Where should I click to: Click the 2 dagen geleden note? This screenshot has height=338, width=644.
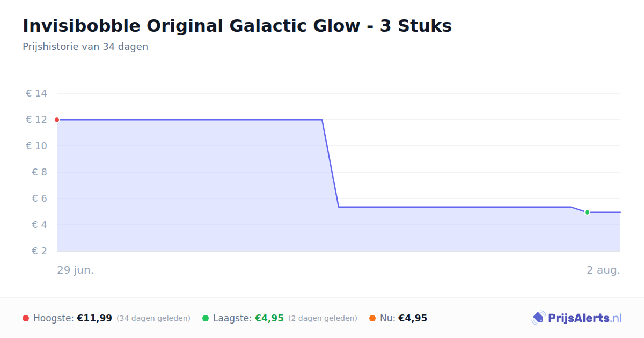(323, 318)
